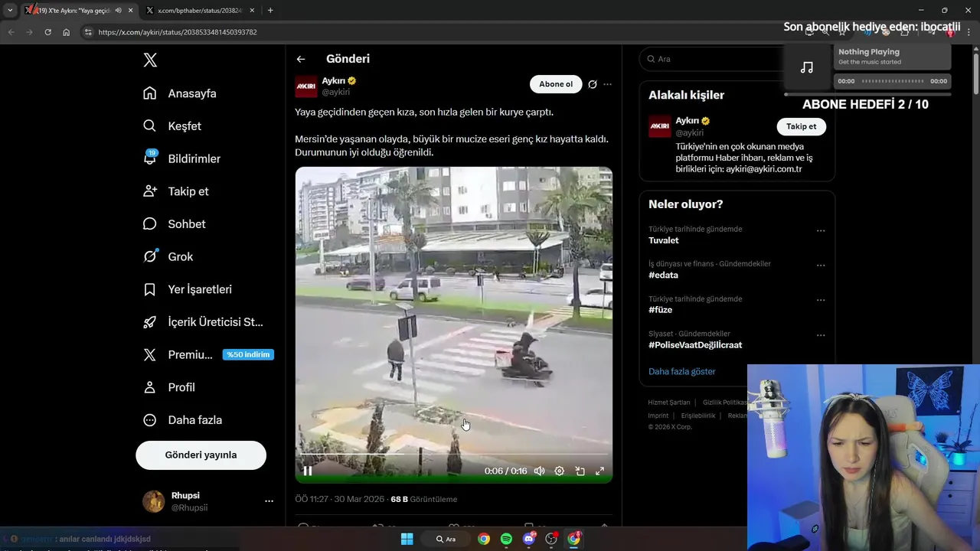Open the X logo home icon
This screenshot has height=551, width=980.
point(150,60)
